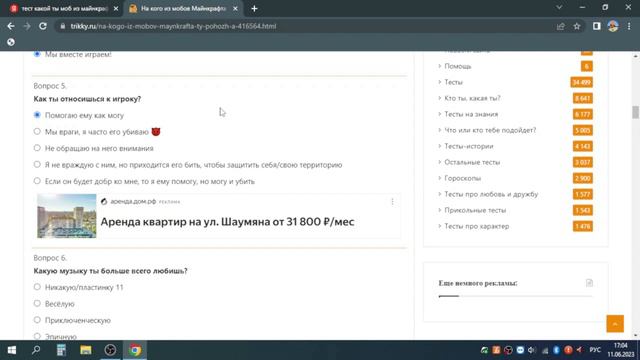Click the document icon beside 'Еще немного рекламы'
Screen dimensions: 640x360
(x=589, y=283)
